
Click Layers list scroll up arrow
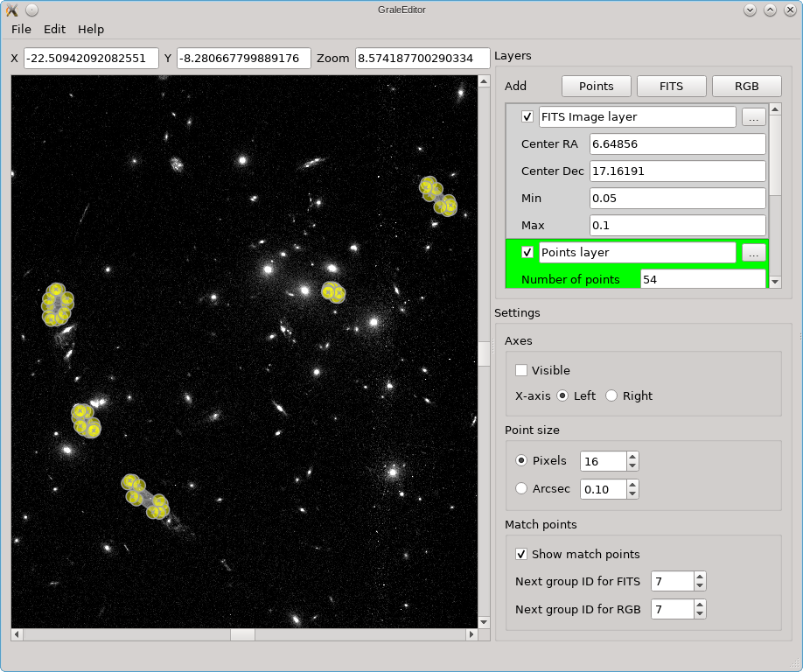pyautogui.click(x=775, y=109)
